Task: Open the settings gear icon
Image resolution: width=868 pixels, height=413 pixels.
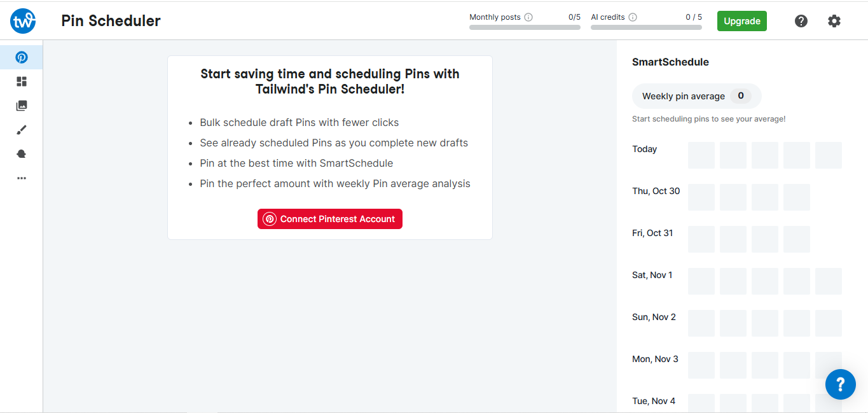Action: tap(834, 21)
